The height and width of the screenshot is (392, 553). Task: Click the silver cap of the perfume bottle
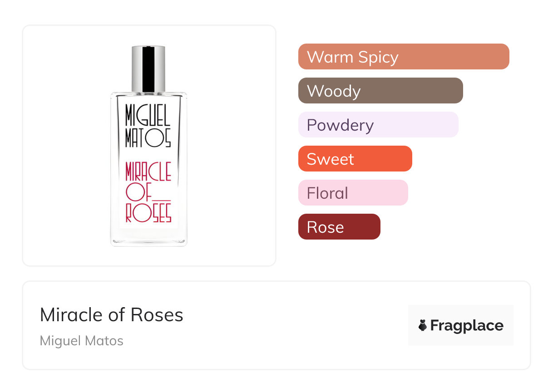(x=138, y=69)
